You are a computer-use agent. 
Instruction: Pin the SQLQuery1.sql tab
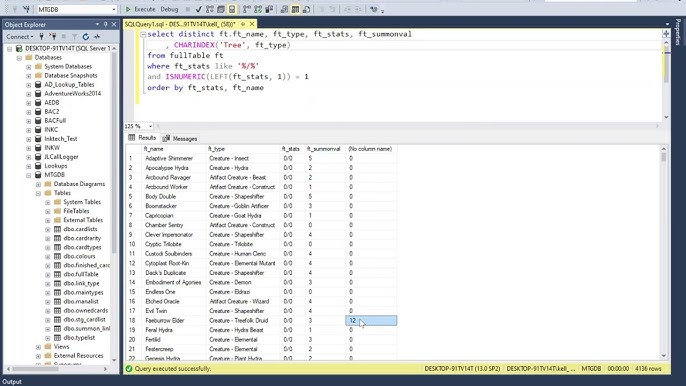[243, 24]
